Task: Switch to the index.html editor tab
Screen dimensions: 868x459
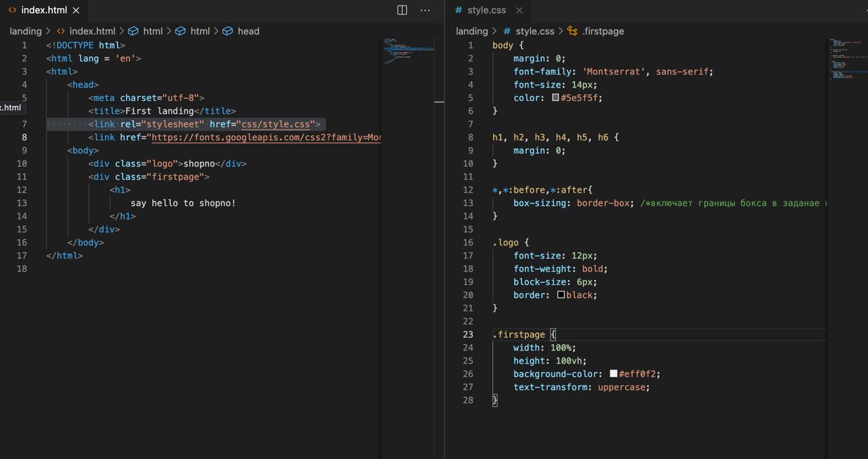Action: pos(43,10)
